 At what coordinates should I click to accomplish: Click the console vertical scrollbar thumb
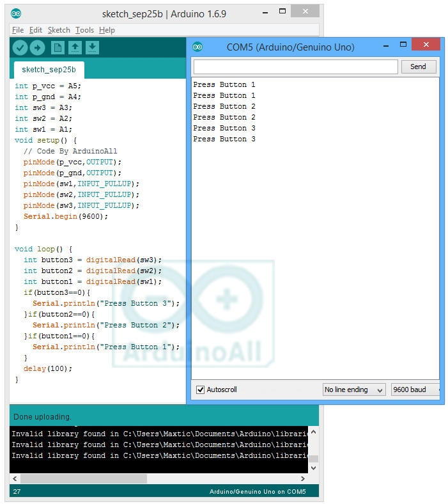coord(313,459)
